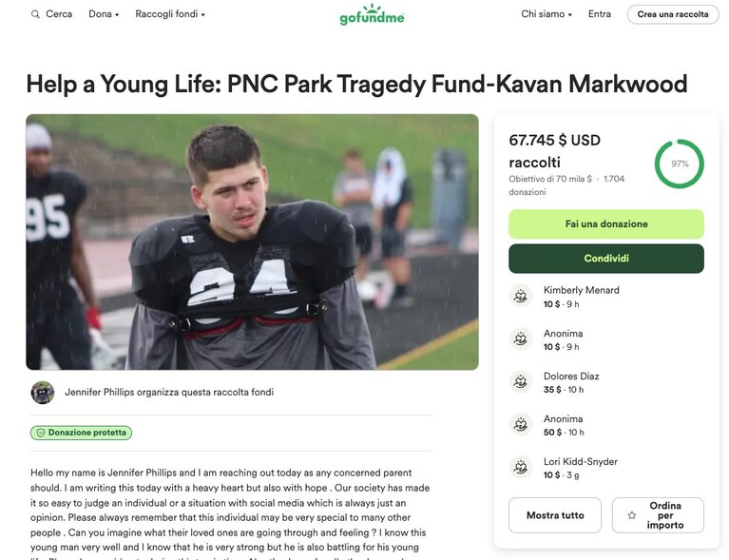The width and height of the screenshot is (729, 560).
Task: Click the Mostra tutto button
Action: tap(555, 515)
